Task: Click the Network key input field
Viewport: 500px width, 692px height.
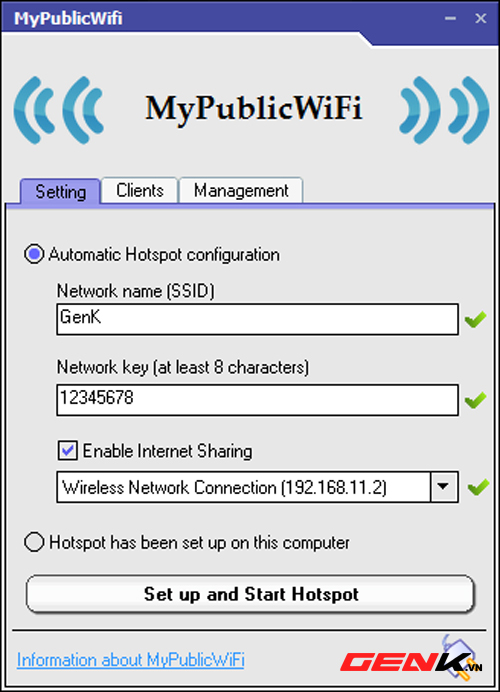Action: click(257, 400)
